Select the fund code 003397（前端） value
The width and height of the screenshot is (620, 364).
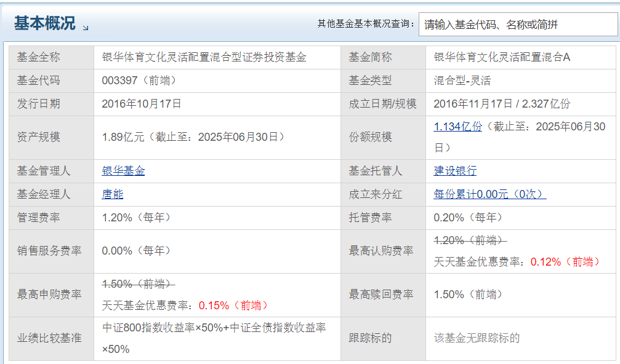coord(139,81)
